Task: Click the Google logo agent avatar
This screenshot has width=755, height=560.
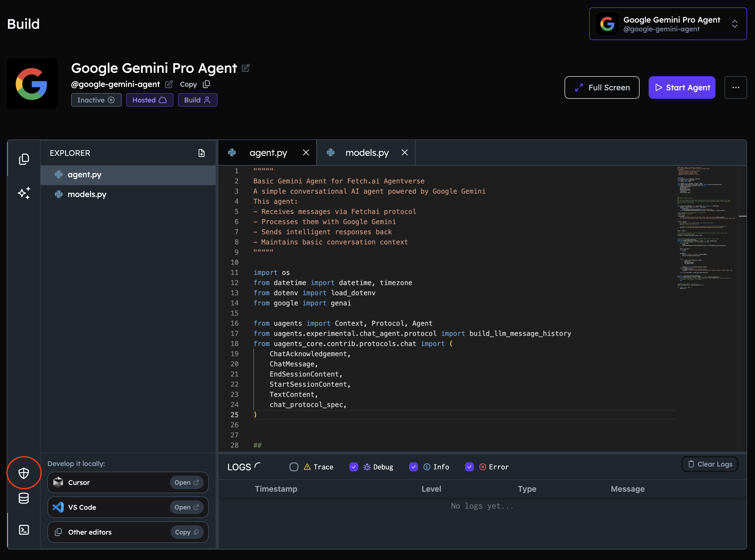Action: [32, 84]
